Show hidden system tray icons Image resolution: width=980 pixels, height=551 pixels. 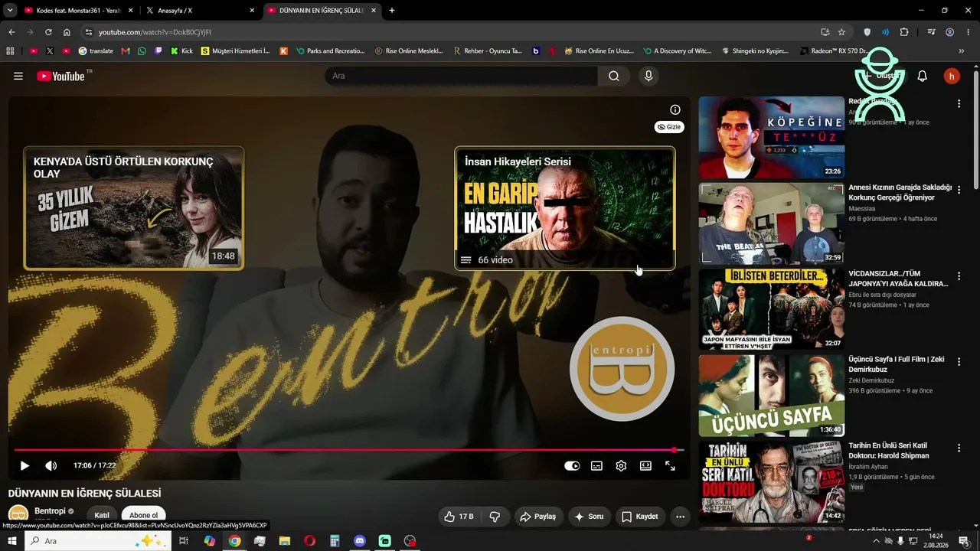[x=876, y=541]
